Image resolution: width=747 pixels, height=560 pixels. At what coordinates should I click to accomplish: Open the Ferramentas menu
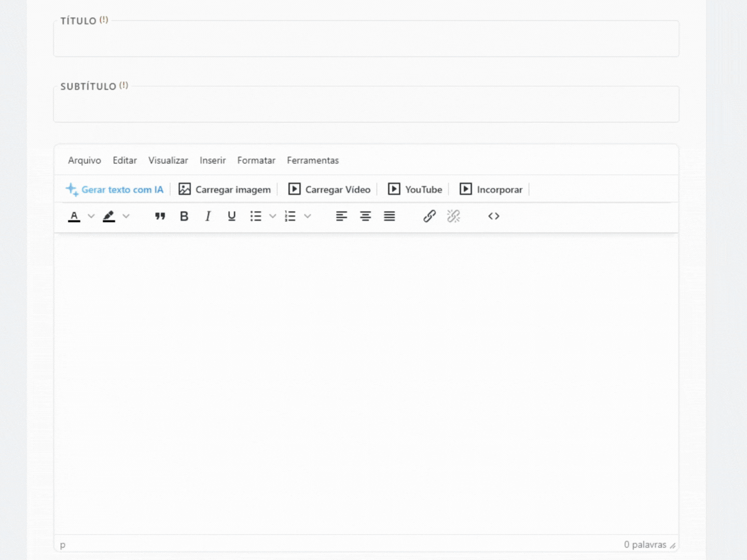point(313,160)
